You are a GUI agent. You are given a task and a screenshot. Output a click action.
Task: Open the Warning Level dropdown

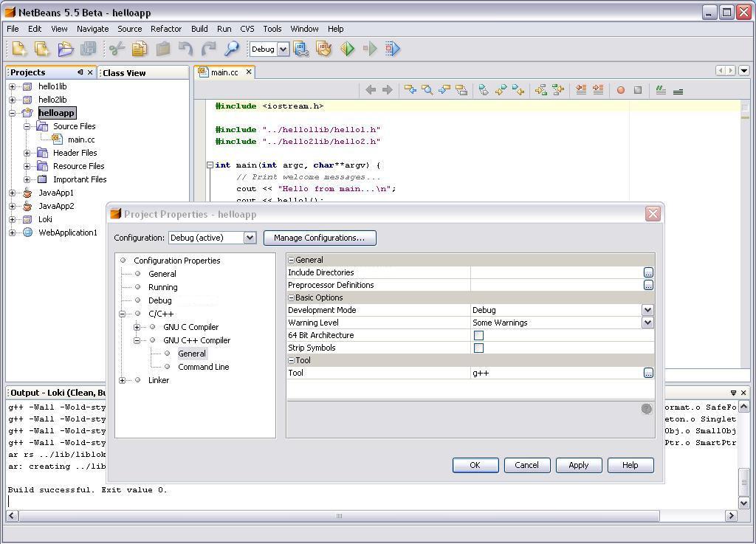click(x=647, y=323)
